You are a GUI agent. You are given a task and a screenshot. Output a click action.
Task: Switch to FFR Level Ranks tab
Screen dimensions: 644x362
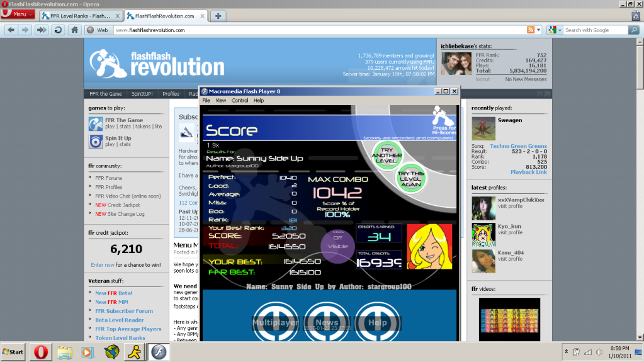(x=80, y=15)
